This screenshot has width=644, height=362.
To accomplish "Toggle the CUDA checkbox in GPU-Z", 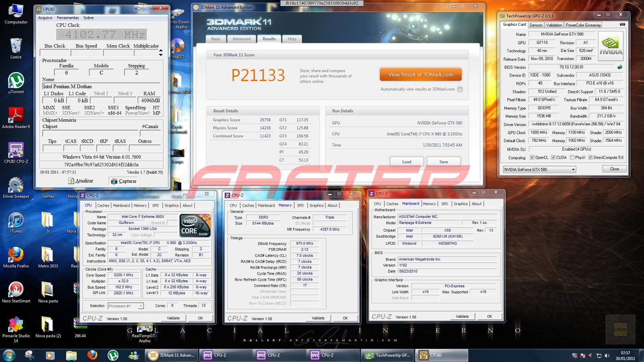I will (x=553, y=157).
